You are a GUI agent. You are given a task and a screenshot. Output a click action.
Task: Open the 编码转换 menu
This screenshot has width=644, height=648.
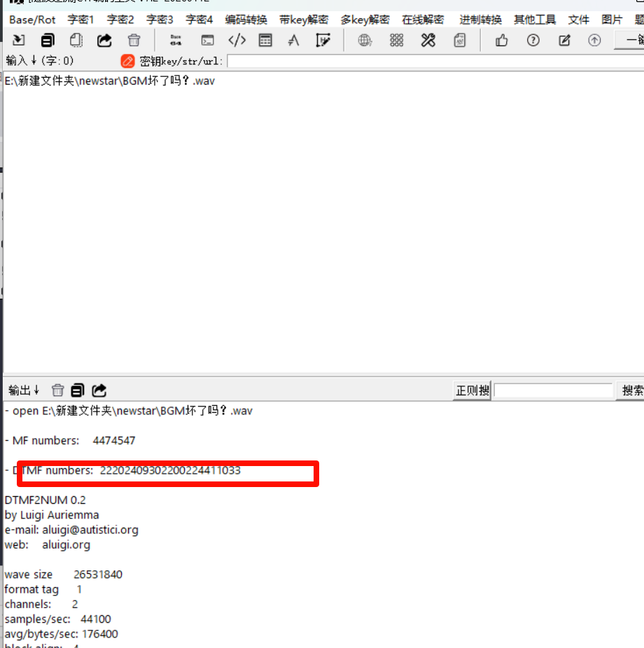(x=246, y=20)
